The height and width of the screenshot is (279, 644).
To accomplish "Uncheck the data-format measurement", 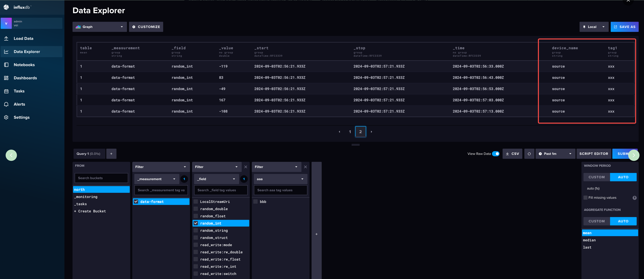I will (136, 202).
